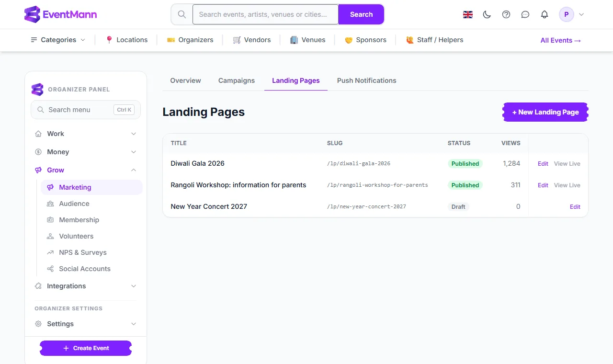613x364 pixels.
Task: Expand the profile menu chevron
Action: click(581, 14)
